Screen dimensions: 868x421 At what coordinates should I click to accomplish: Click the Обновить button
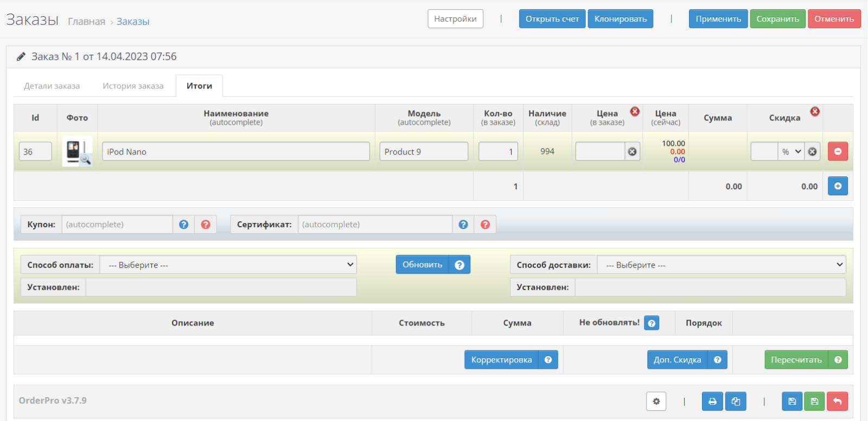422,265
